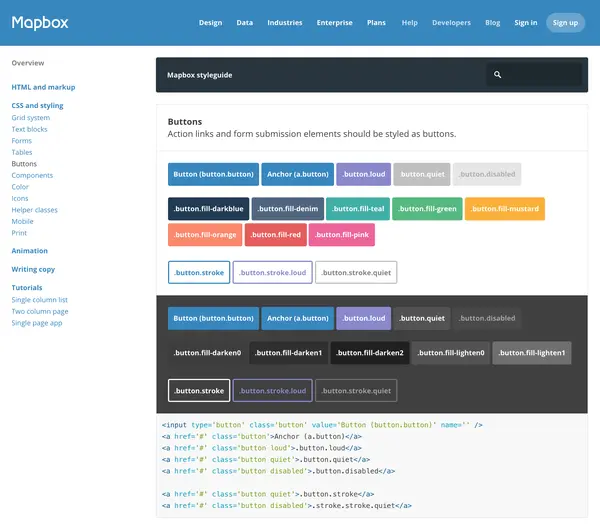Open the Developers nav item
600x527 pixels.
click(x=451, y=23)
